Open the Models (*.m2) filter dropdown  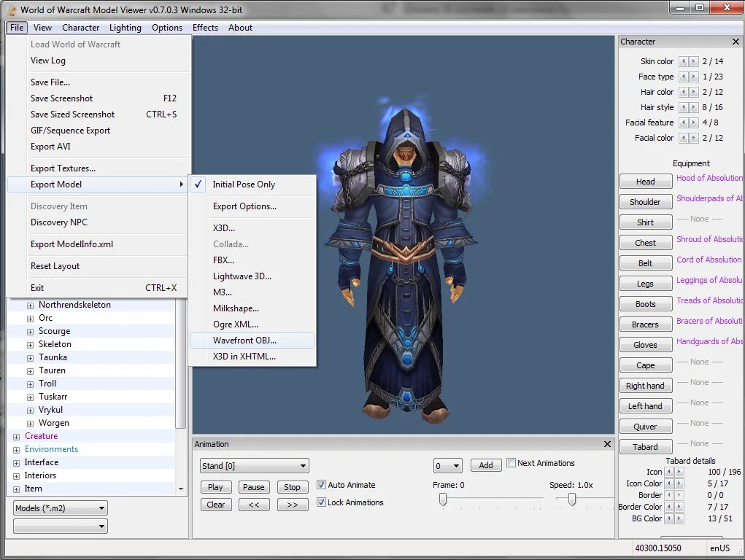61,508
